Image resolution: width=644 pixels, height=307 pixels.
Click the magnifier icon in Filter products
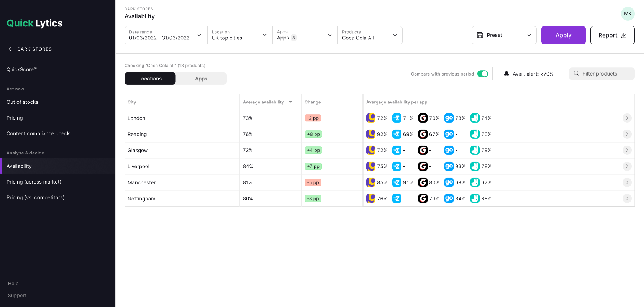(x=576, y=74)
